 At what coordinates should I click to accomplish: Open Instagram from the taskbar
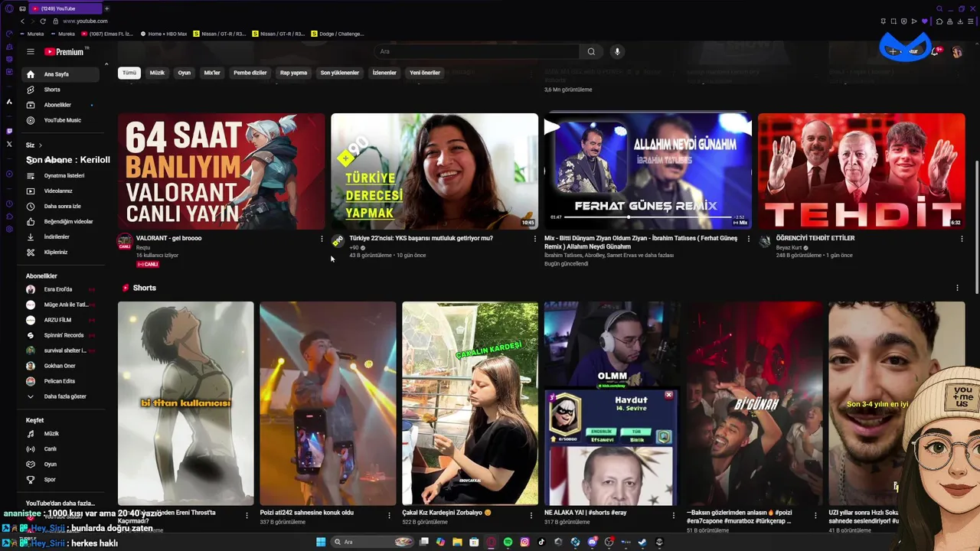[x=524, y=542]
